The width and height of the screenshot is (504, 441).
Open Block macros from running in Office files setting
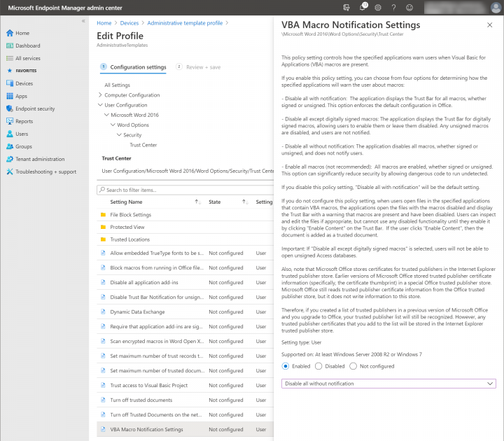pyautogui.click(x=157, y=267)
